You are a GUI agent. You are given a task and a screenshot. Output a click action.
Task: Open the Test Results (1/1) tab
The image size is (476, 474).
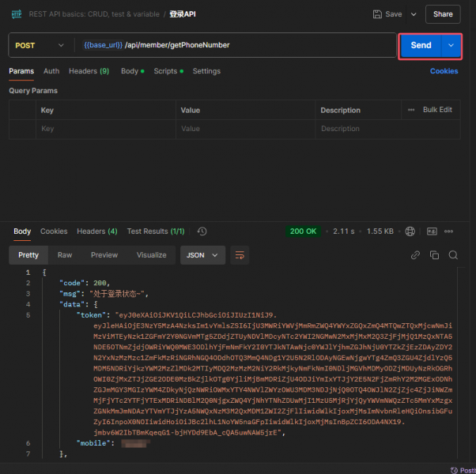[156, 231]
